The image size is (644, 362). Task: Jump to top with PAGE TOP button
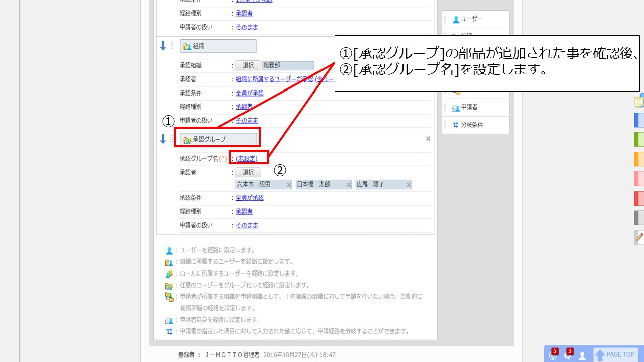click(616, 354)
